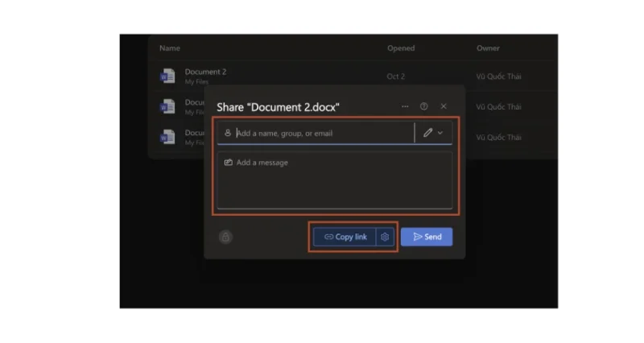Click the Add a message box
The image size is (644, 343).
[335, 180]
